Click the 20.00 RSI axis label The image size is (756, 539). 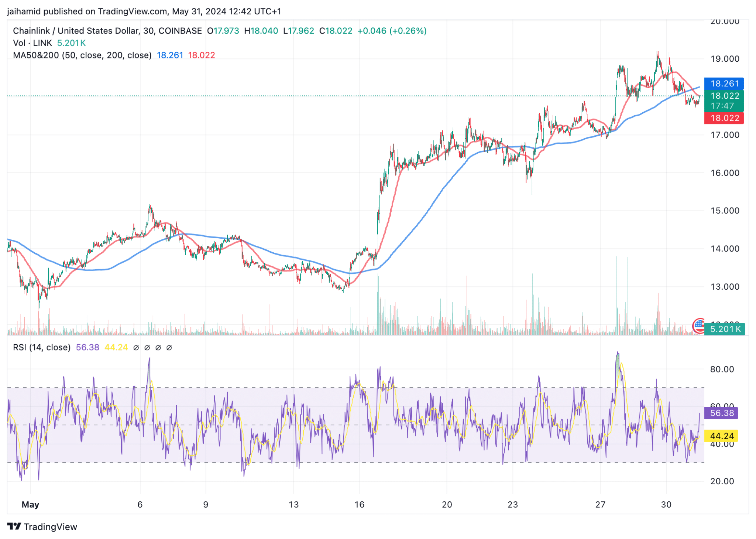pos(722,481)
